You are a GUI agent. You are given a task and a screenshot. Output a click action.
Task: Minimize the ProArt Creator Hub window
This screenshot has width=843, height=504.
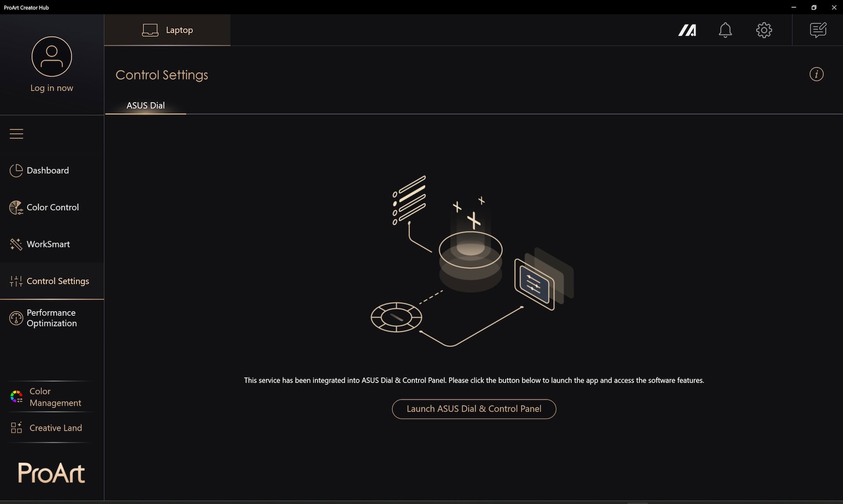(793, 7)
